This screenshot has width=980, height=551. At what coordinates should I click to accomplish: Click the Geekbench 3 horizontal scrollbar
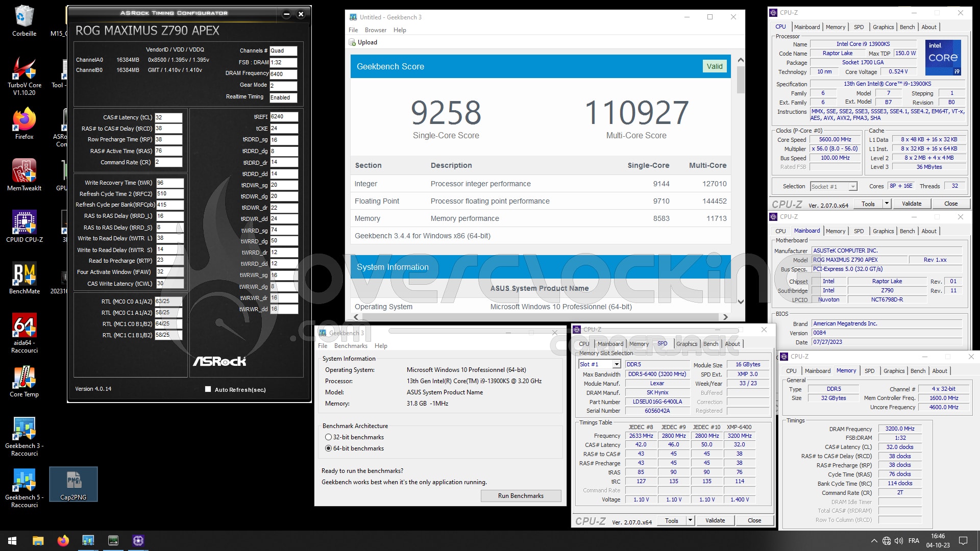[541, 317]
